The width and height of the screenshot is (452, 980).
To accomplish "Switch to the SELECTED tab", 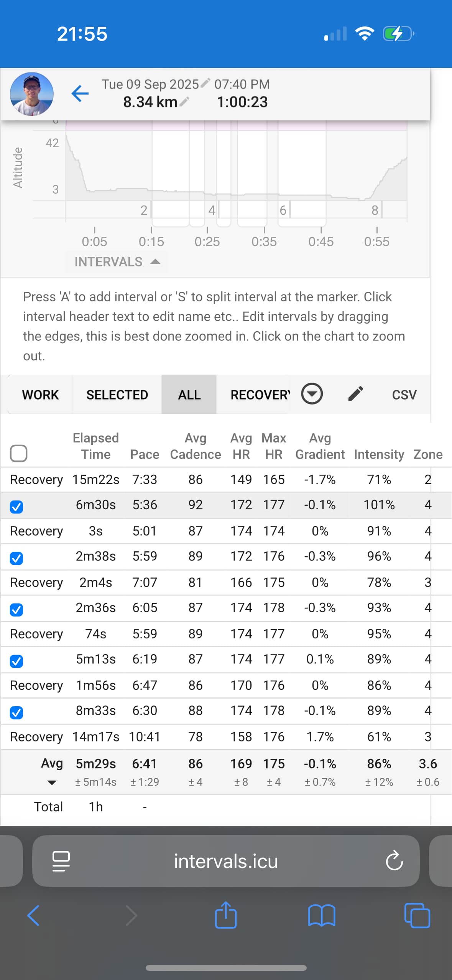I will click(117, 394).
